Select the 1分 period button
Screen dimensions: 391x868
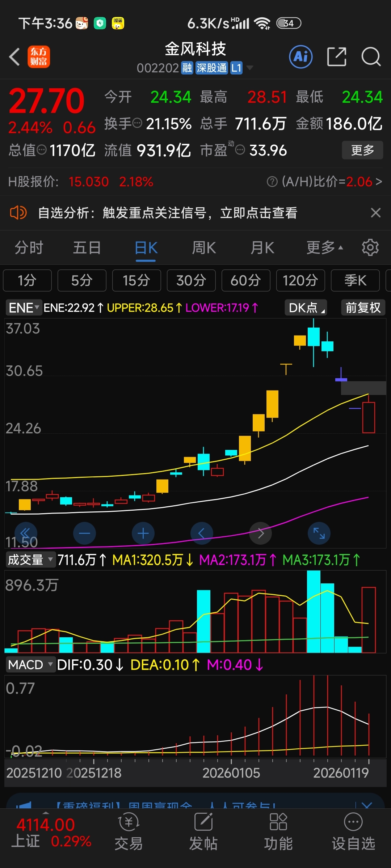coord(27,280)
